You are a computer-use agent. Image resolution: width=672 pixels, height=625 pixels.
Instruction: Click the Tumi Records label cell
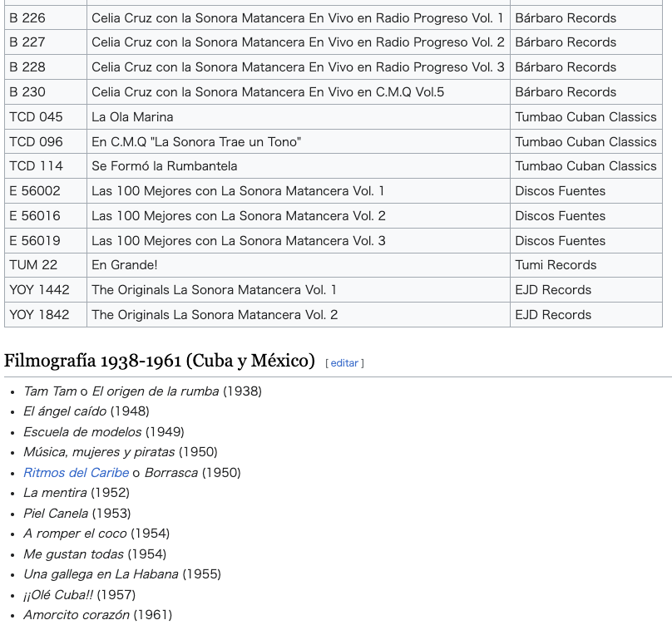pos(586,265)
